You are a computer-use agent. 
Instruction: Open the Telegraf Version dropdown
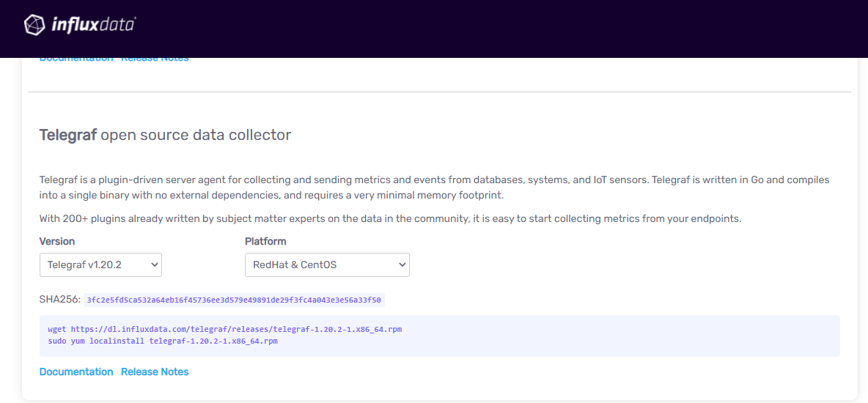(x=100, y=265)
